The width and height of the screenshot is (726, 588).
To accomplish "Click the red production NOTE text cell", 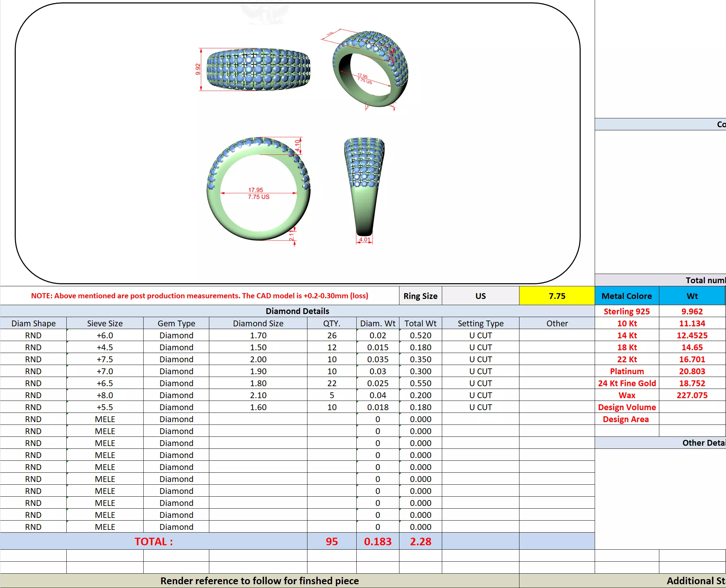I will coord(199,296).
